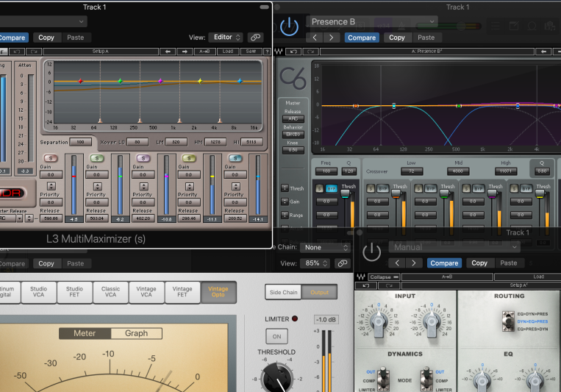Click the link icon next to View 85%
This screenshot has width=561, height=392.
pyautogui.click(x=343, y=263)
